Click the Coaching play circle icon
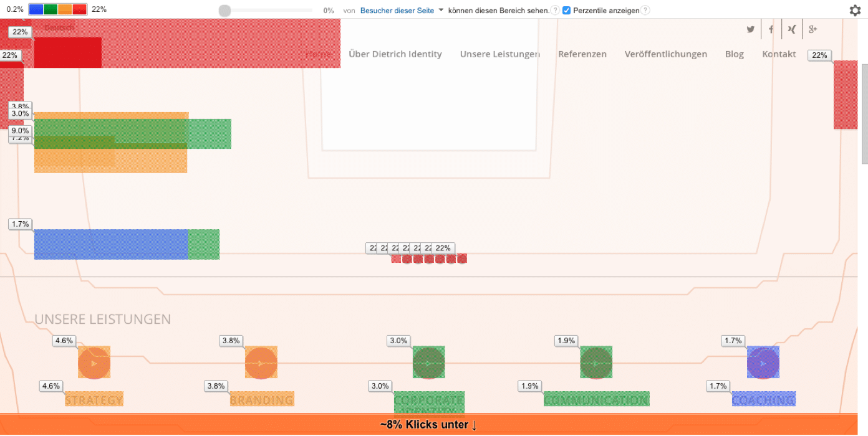The height and width of the screenshot is (436, 868). (763, 363)
